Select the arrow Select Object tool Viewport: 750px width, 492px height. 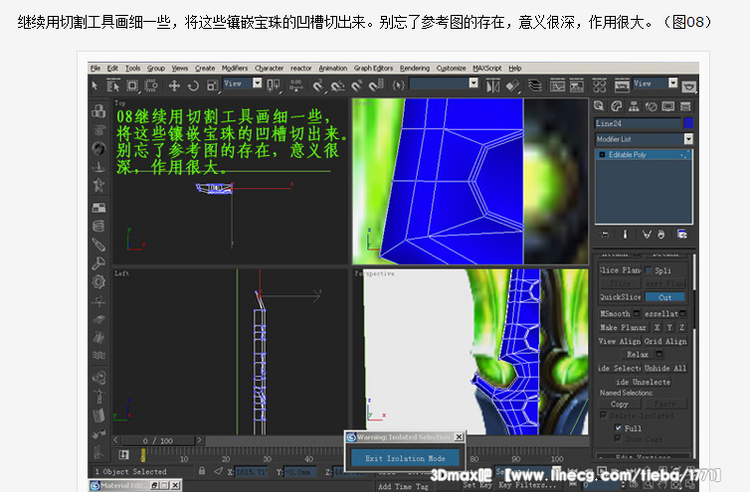[x=95, y=86]
